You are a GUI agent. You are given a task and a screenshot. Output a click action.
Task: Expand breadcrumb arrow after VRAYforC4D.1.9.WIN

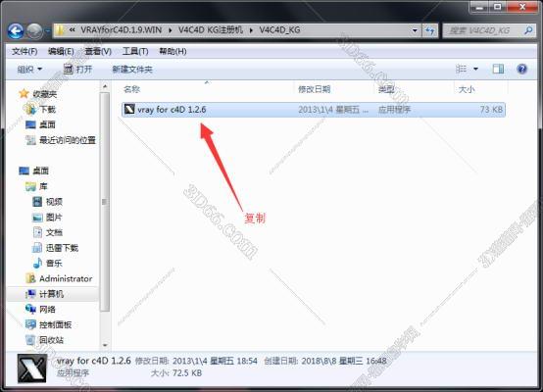pyautogui.click(x=170, y=30)
